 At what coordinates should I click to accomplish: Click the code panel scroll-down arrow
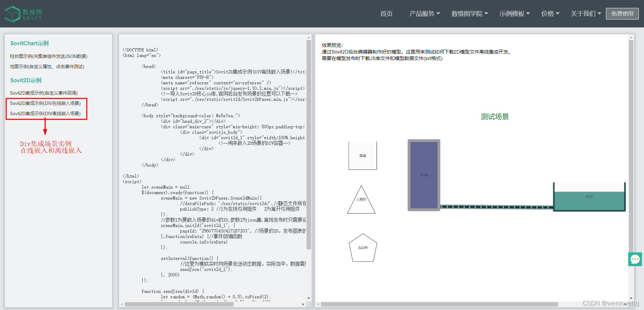pyautogui.click(x=309, y=298)
